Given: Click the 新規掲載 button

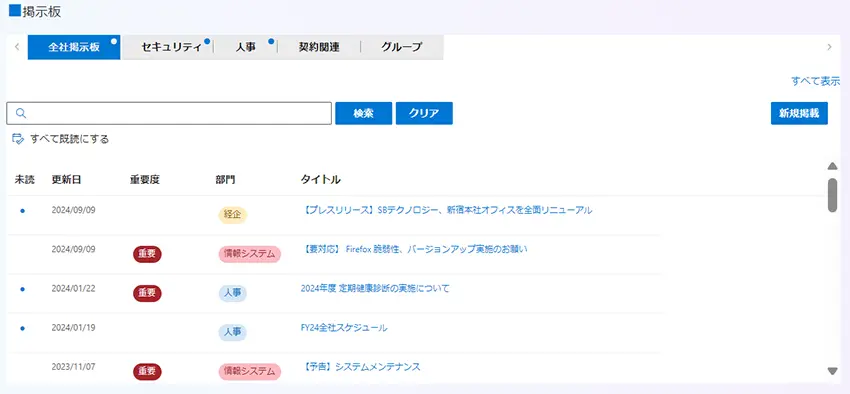Looking at the screenshot, I should point(799,113).
